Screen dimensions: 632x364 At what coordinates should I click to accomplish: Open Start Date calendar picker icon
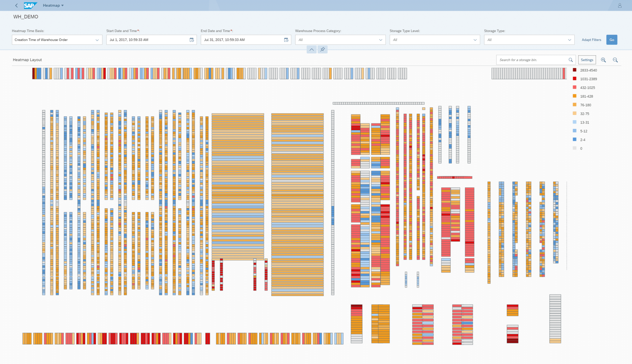192,40
